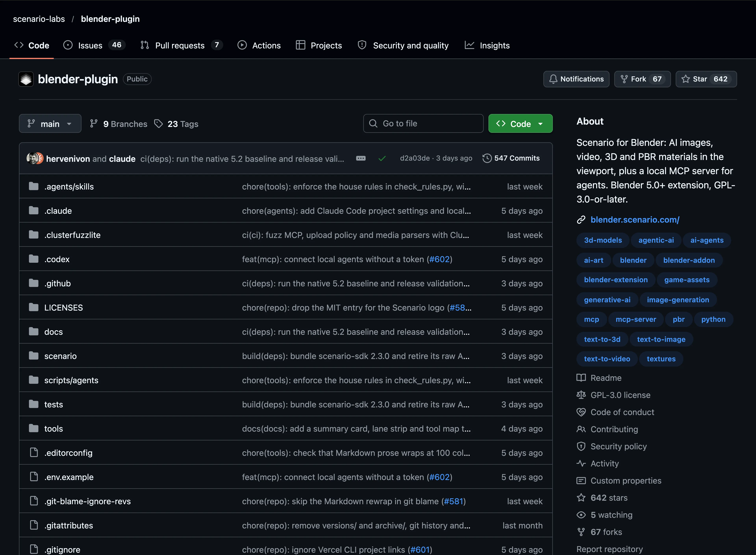Open the Insights tab
Screen dimensions: 756x555
tap(487, 45)
